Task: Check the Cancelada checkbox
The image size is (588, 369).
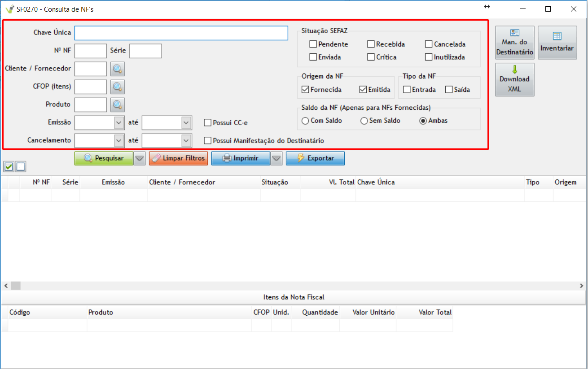Action: (429, 44)
